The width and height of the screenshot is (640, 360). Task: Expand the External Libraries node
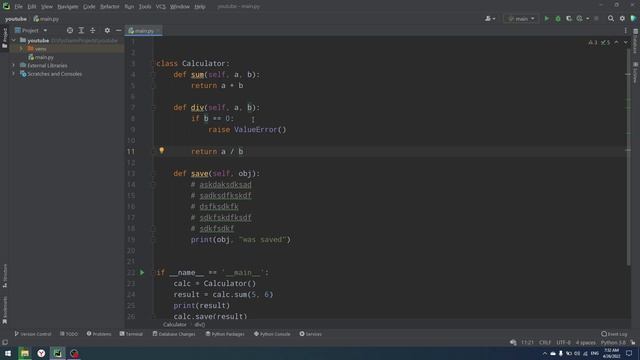click(x=14, y=65)
